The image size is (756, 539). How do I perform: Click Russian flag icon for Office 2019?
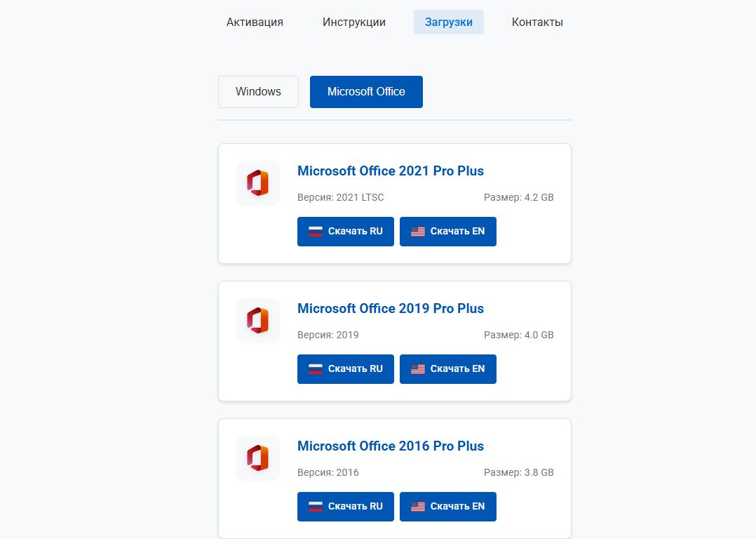point(316,369)
